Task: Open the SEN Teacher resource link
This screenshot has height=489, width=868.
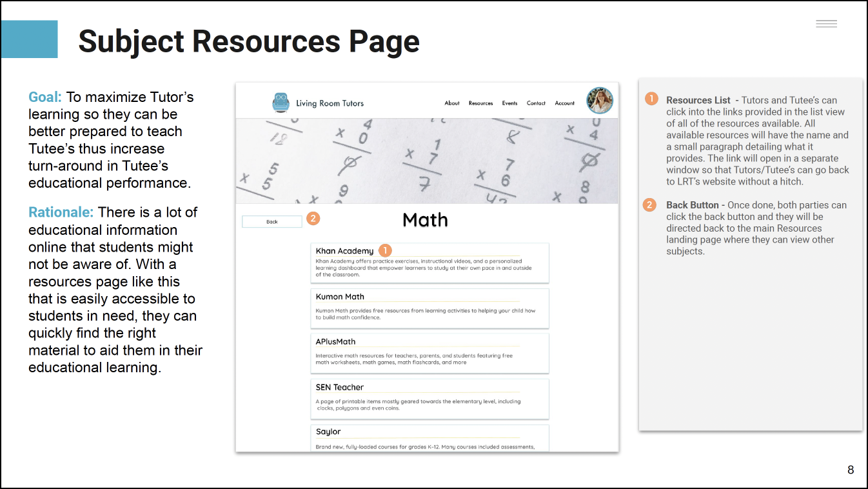Action: point(340,387)
